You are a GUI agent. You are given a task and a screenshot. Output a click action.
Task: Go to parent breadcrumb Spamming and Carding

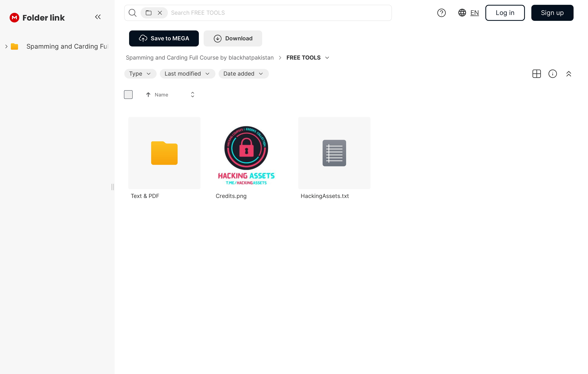(200, 58)
